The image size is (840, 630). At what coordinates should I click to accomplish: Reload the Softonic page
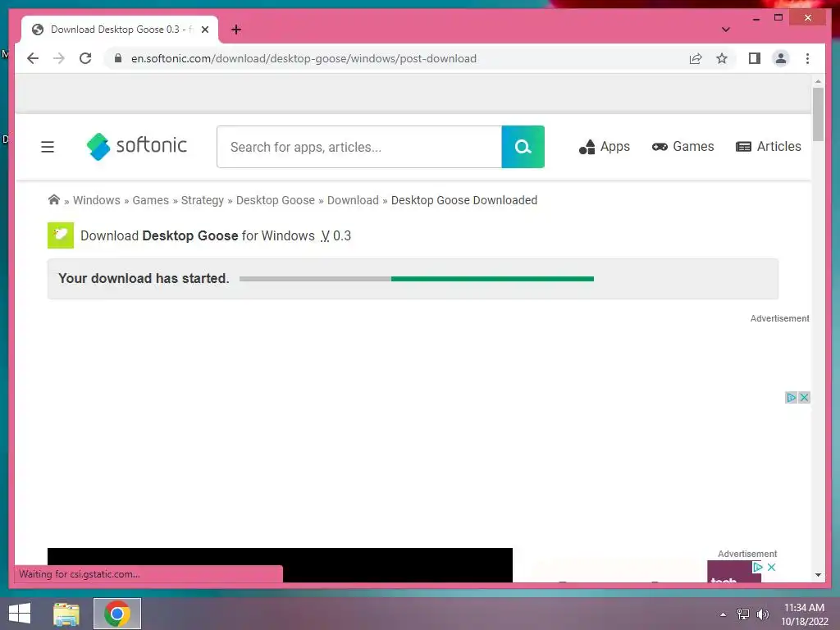pos(85,58)
